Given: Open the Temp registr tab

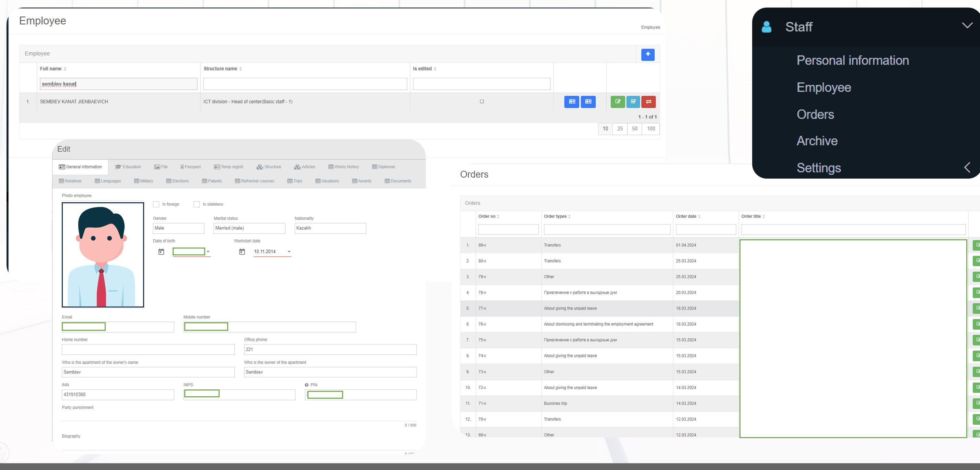Looking at the screenshot, I should [229, 167].
